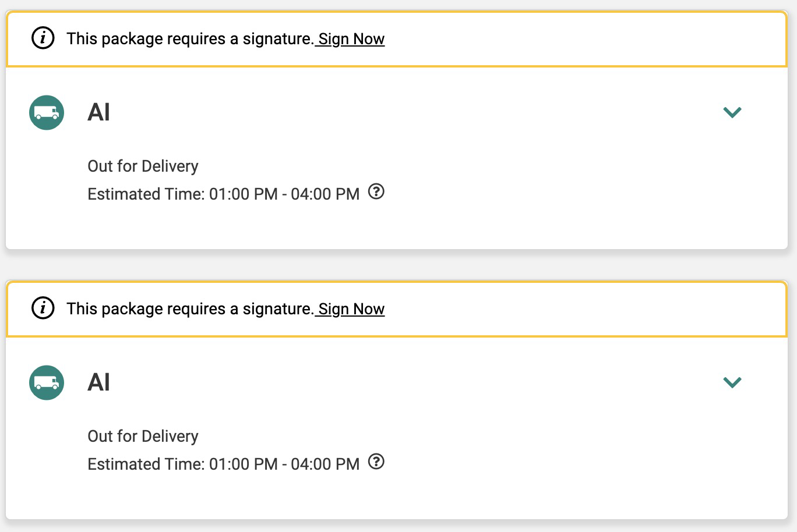This screenshot has width=797, height=532.
Task: Click the top 'This package requires a signature' text
Action: [190, 39]
